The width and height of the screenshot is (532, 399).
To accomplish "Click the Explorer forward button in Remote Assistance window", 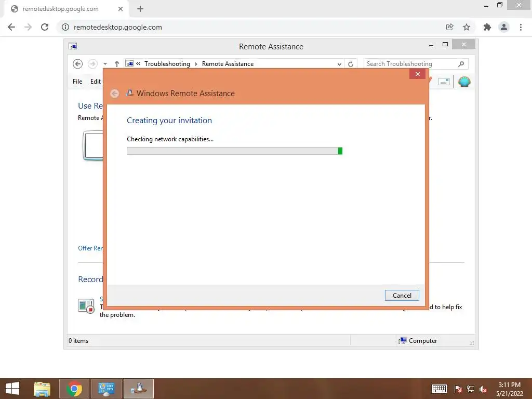I will (x=92, y=64).
